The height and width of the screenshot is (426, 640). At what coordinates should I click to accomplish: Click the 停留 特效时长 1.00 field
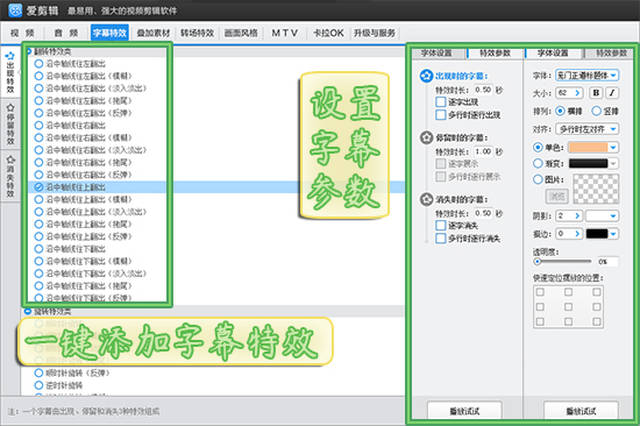coord(483,151)
